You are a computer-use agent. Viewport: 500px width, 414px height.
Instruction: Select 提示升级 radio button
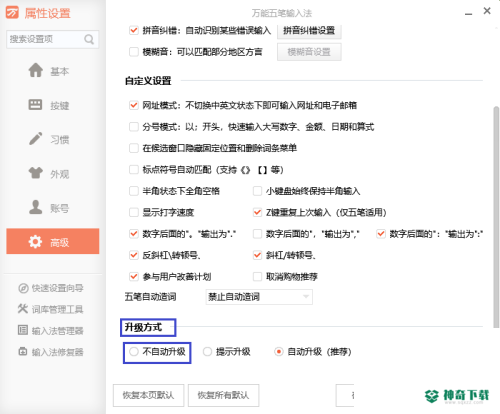pyautogui.click(x=207, y=352)
